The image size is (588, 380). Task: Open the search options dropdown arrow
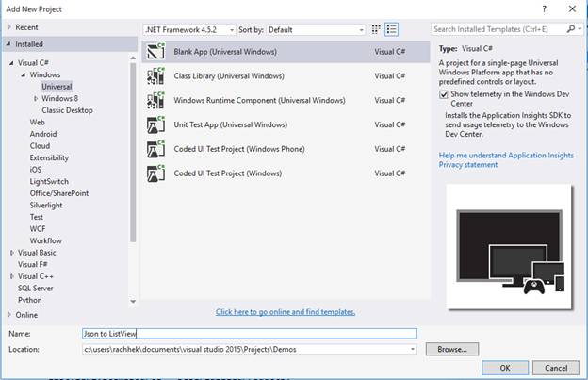(580, 29)
